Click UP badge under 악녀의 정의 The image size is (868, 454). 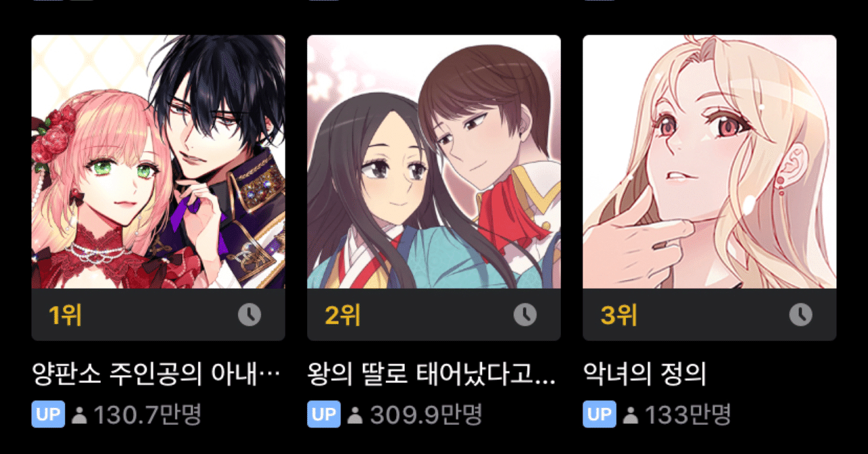point(599,414)
